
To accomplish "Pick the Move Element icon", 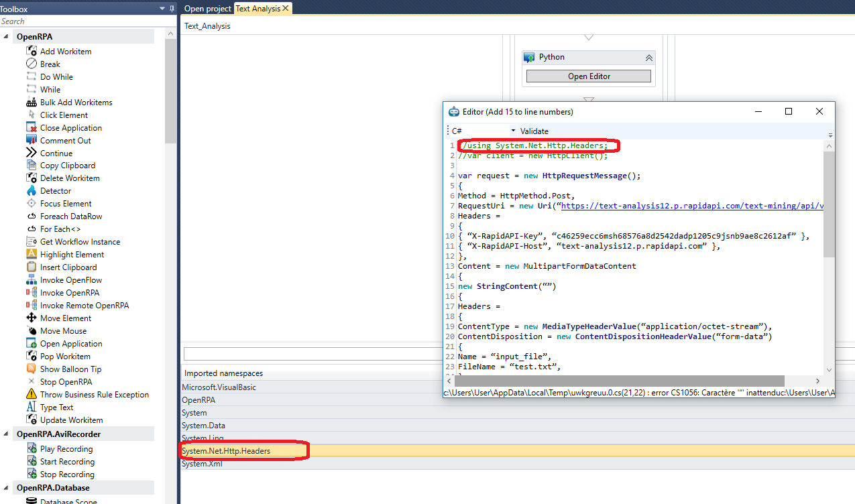I will tap(31, 318).
